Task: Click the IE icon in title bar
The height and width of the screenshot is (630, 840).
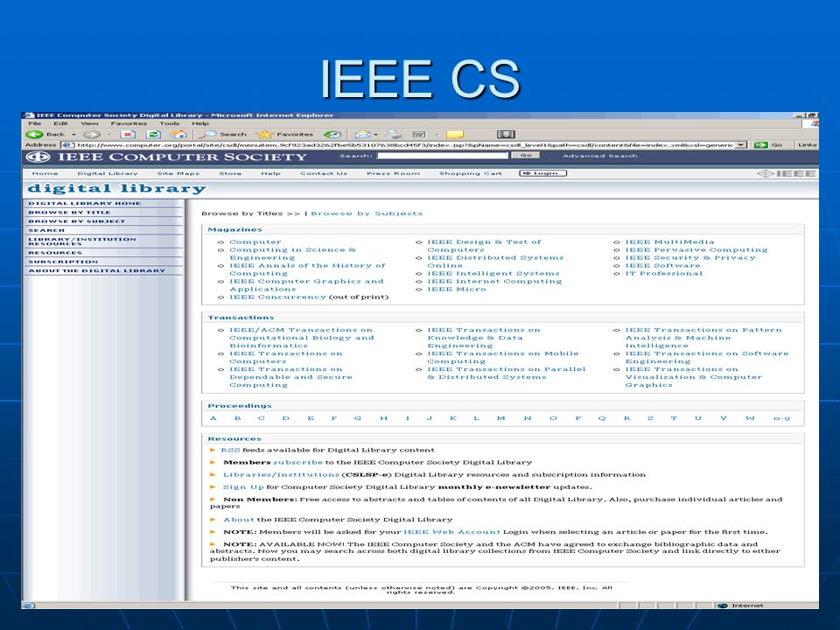Action: coord(30,115)
